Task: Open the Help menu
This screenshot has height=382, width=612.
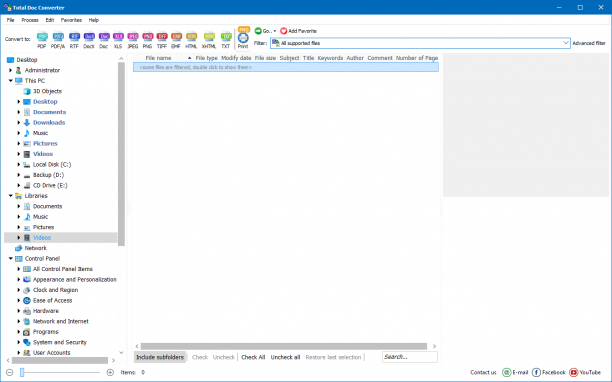Action: pyautogui.click(x=94, y=20)
